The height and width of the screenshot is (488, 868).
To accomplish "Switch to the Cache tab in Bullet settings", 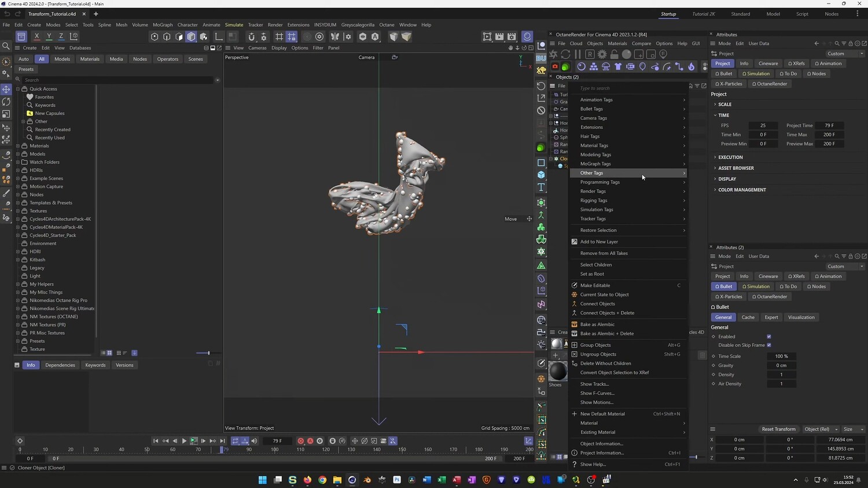I will click(748, 317).
